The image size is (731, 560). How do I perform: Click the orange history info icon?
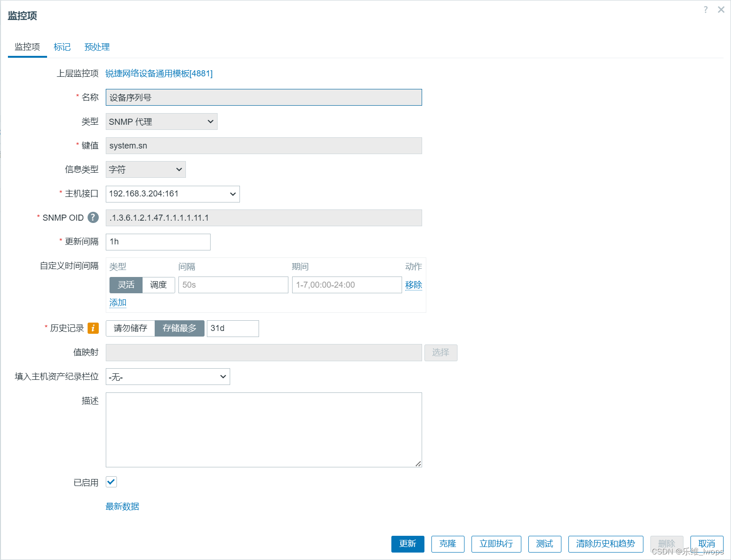tap(93, 328)
